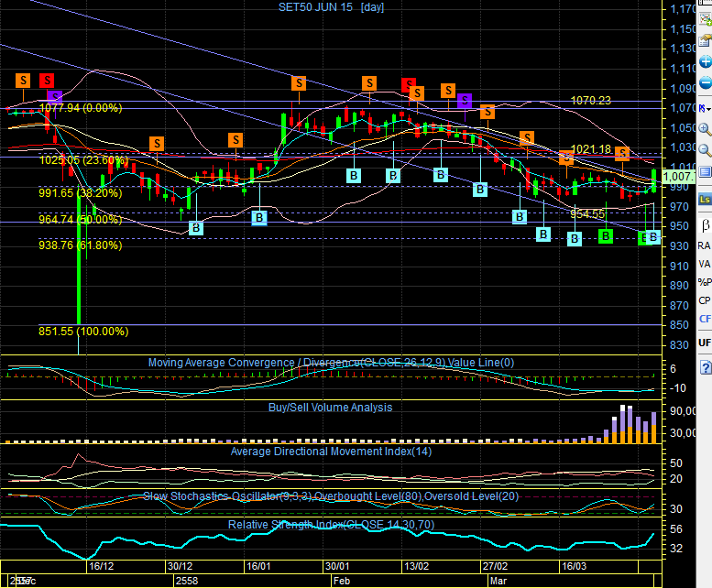Click the zoom out magnifier icon
The height and width of the screenshot is (588, 712).
pyautogui.click(x=706, y=150)
